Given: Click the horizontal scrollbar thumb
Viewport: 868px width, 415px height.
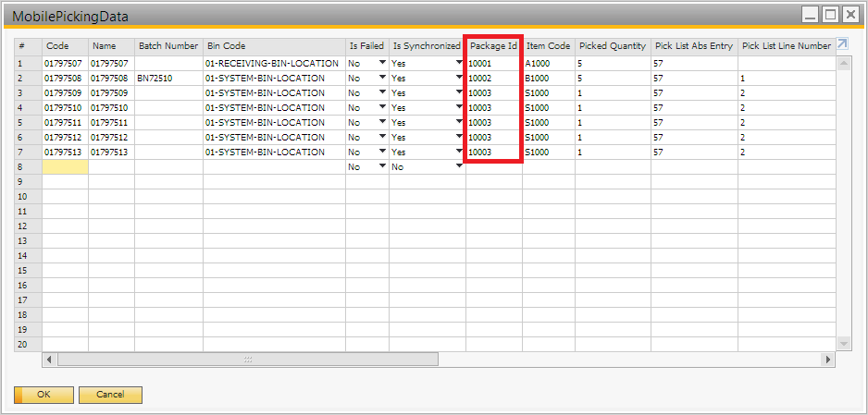Looking at the screenshot, I should 247,359.
